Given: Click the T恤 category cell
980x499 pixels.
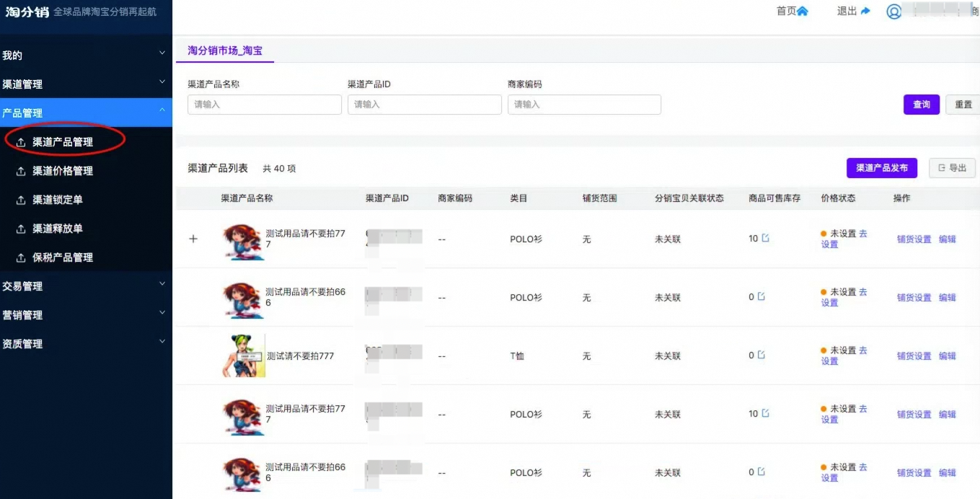Looking at the screenshot, I should click(517, 356).
